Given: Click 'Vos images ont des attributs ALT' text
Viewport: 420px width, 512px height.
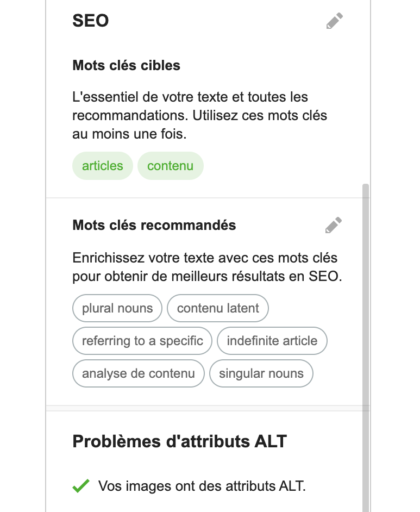Looking at the screenshot, I should (x=202, y=486).
